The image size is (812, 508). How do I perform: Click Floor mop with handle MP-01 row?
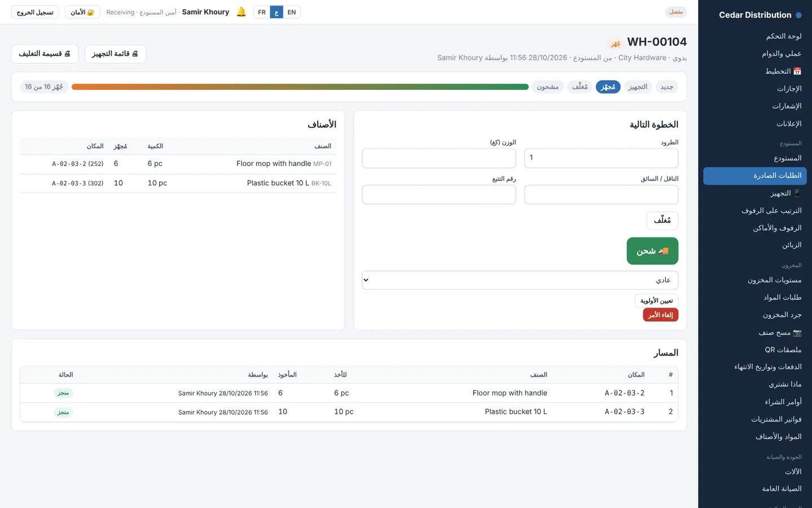click(x=178, y=164)
